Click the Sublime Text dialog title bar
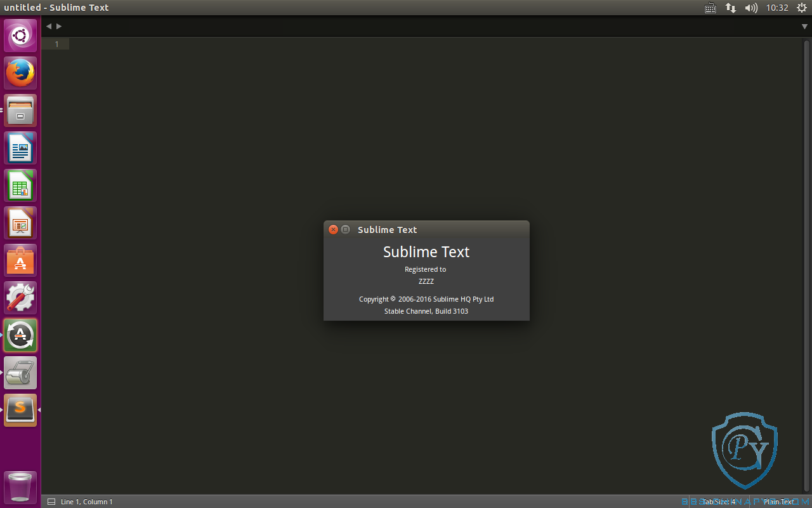The height and width of the screenshot is (508, 812). (x=426, y=229)
